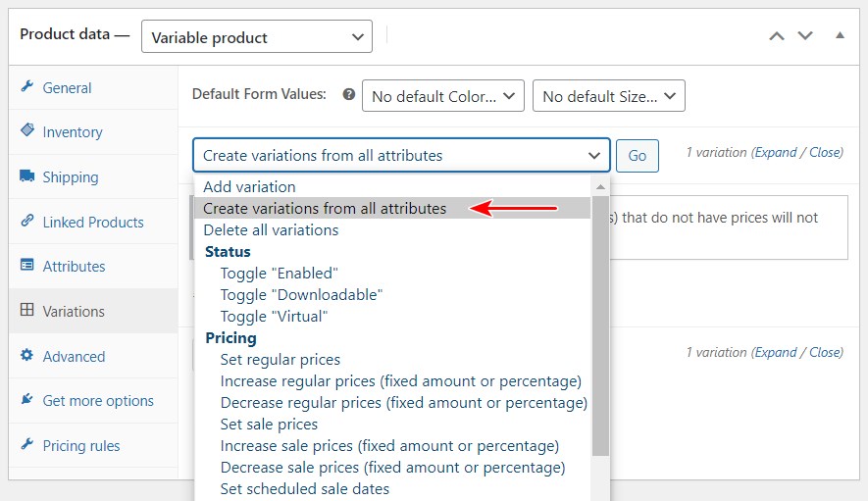The image size is (868, 501).
Task: Open the No default Color dropdown
Action: (443, 96)
